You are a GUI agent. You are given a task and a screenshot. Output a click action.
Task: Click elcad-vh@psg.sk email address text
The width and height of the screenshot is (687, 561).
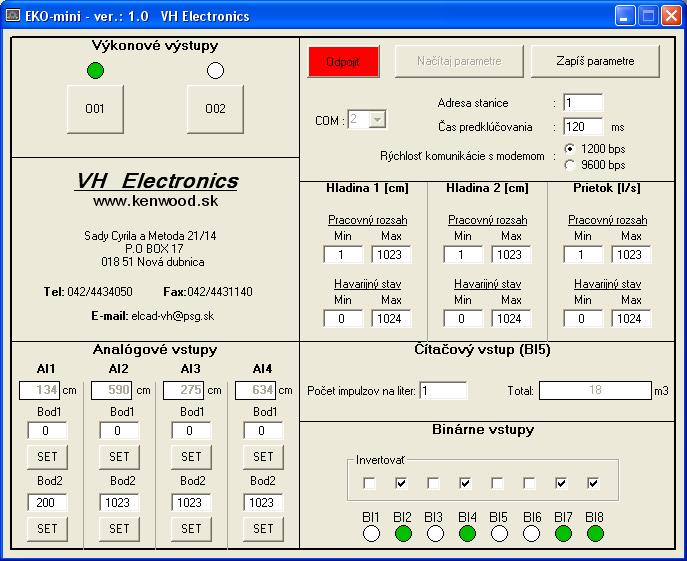[173, 316]
